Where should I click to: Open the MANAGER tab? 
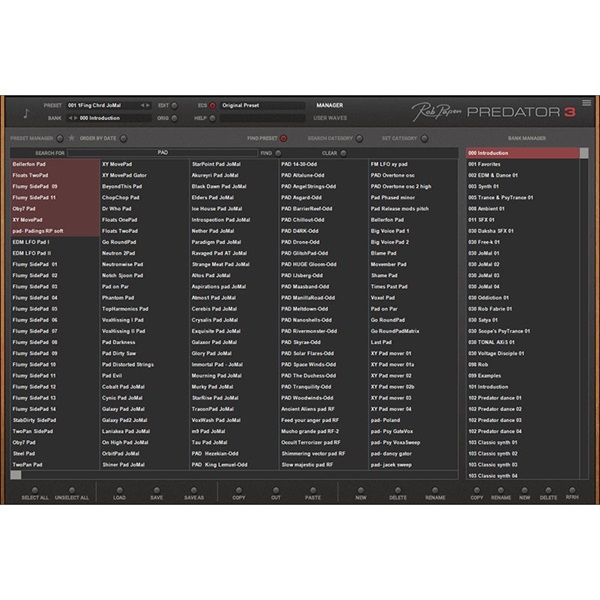pyautogui.click(x=329, y=105)
